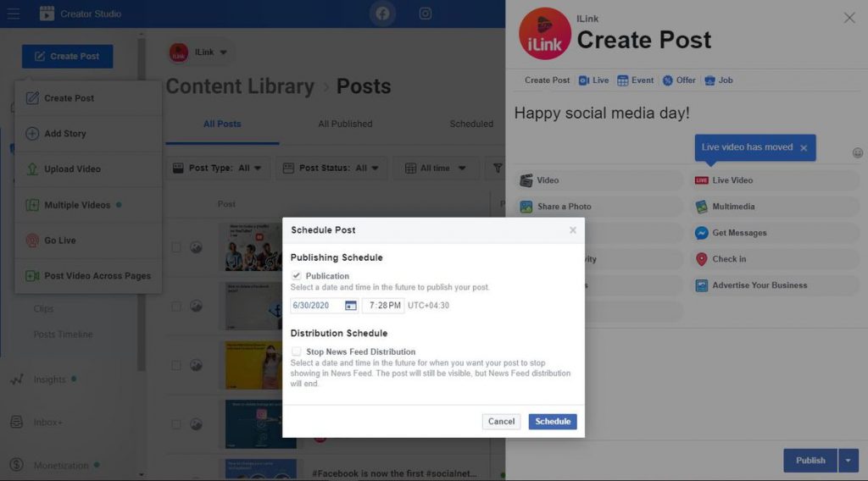
Task: Open the Post Type: All dropdown
Action: point(218,168)
